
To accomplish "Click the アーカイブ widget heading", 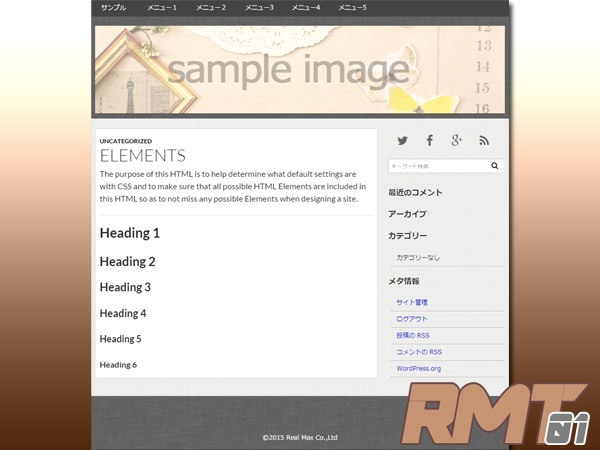I will [407, 214].
